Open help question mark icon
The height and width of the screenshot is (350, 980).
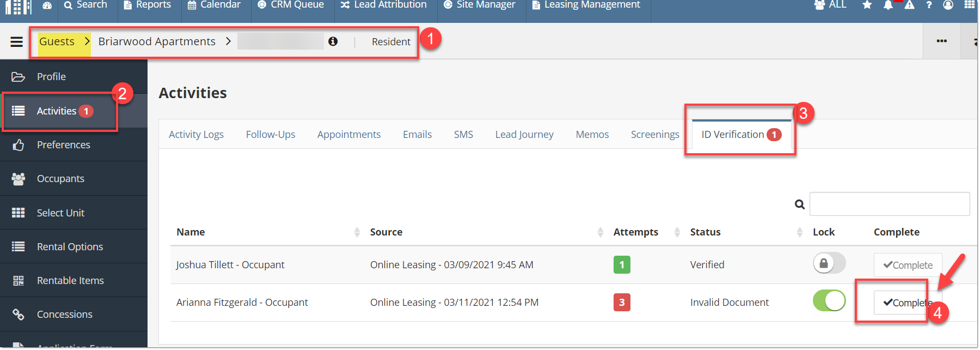(929, 5)
